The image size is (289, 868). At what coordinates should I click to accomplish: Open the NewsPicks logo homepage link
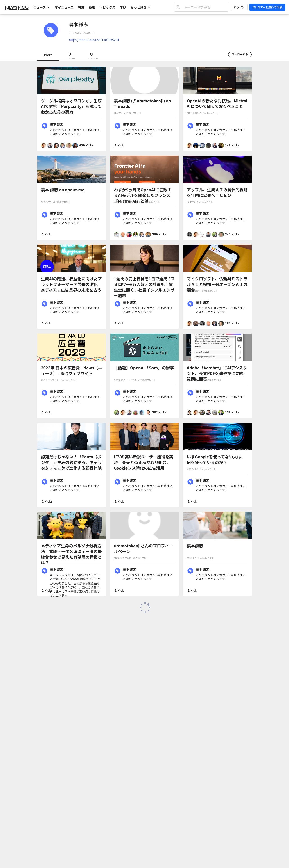click(x=17, y=7)
